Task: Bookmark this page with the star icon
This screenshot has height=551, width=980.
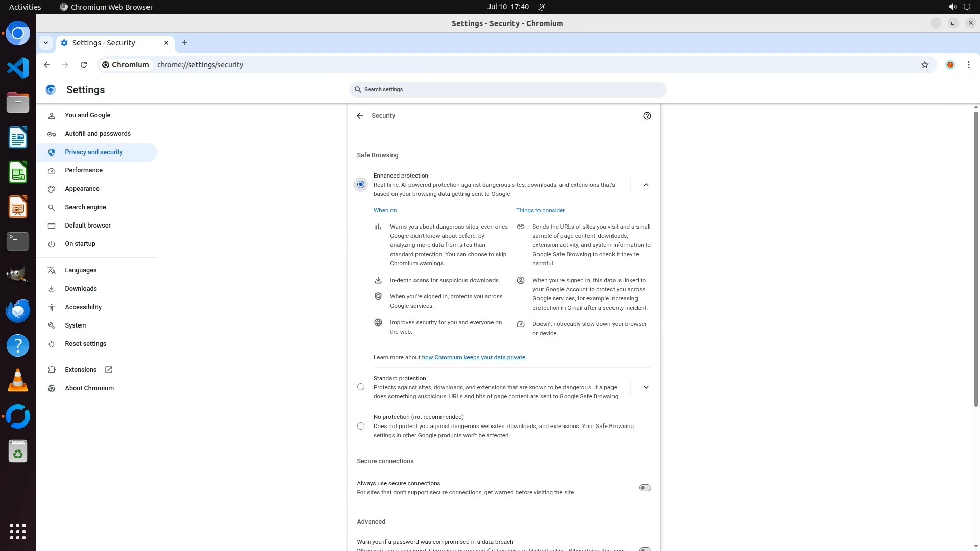Action: pos(924,65)
